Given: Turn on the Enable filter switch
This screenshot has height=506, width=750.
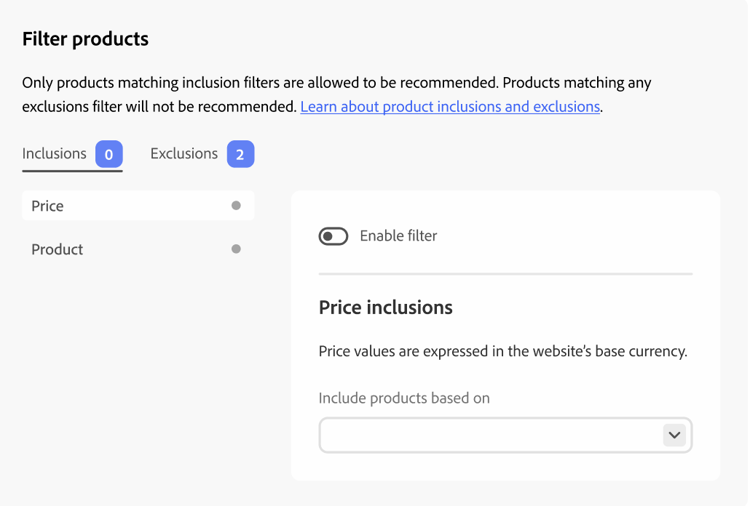Looking at the screenshot, I should (x=333, y=236).
